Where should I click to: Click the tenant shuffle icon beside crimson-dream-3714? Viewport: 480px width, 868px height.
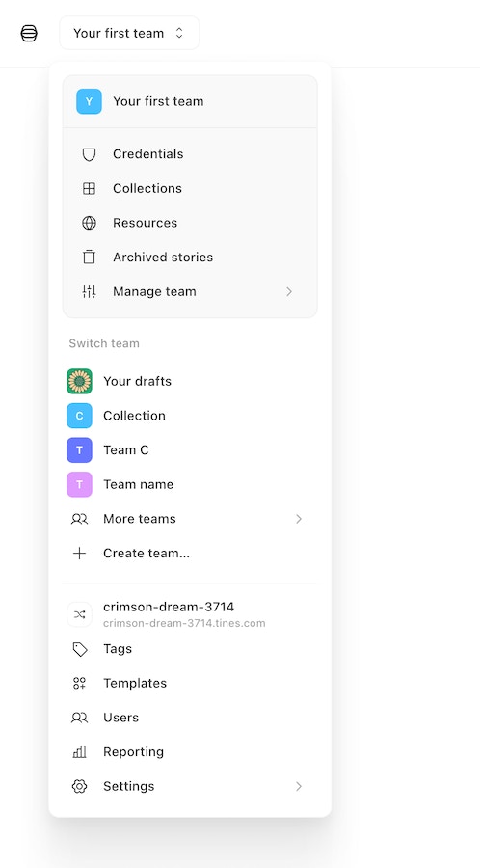click(80, 614)
